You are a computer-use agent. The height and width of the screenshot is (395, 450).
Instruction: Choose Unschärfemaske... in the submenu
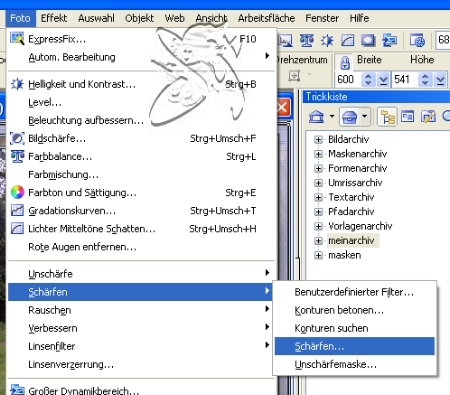(355, 364)
